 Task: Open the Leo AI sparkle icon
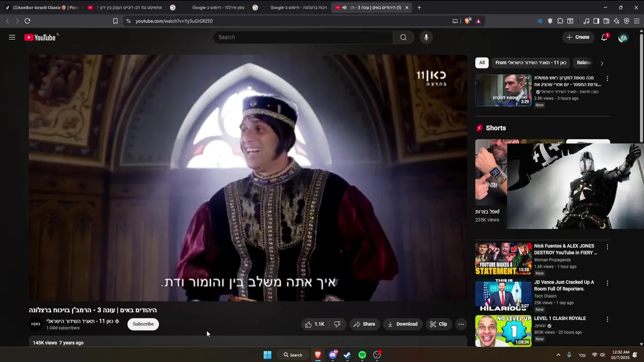[616, 21]
